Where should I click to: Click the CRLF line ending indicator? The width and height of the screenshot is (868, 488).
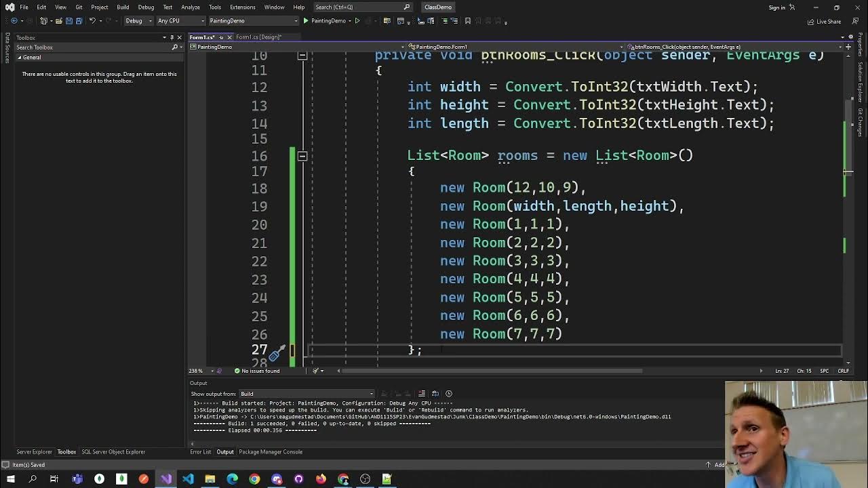(x=843, y=371)
